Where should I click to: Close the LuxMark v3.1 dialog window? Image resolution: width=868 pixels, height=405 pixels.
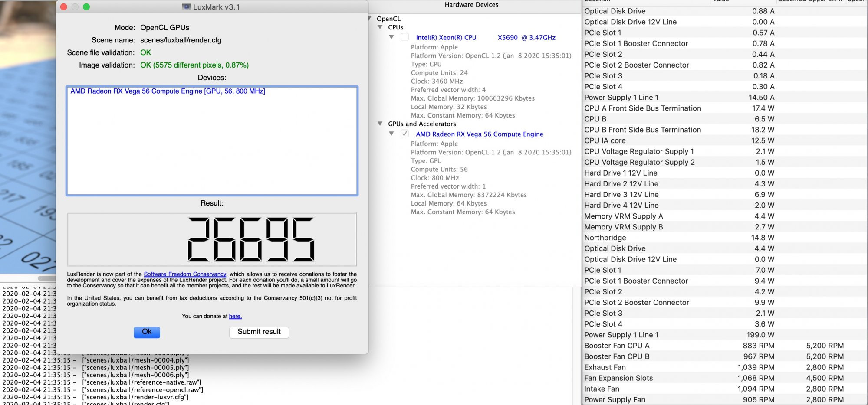click(x=63, y=7)
